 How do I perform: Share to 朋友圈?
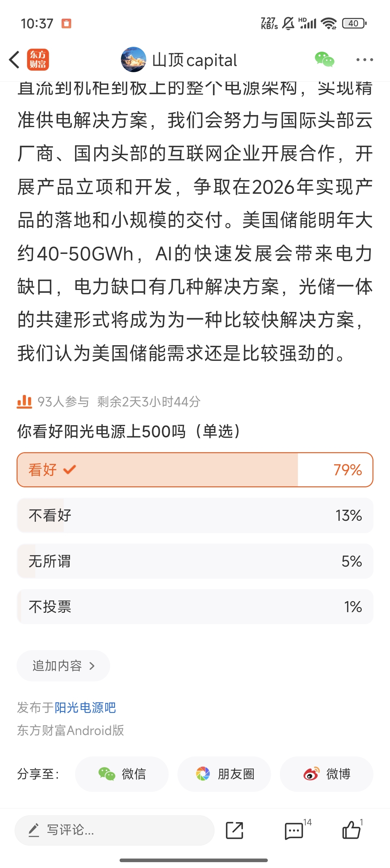coord(224,774)
